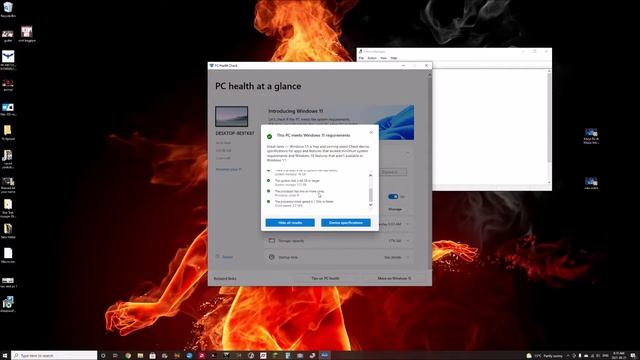The height and width of the screenshot is (360, 640).
Task: Click the results list scroll down arrow
Action: point(371,205)
